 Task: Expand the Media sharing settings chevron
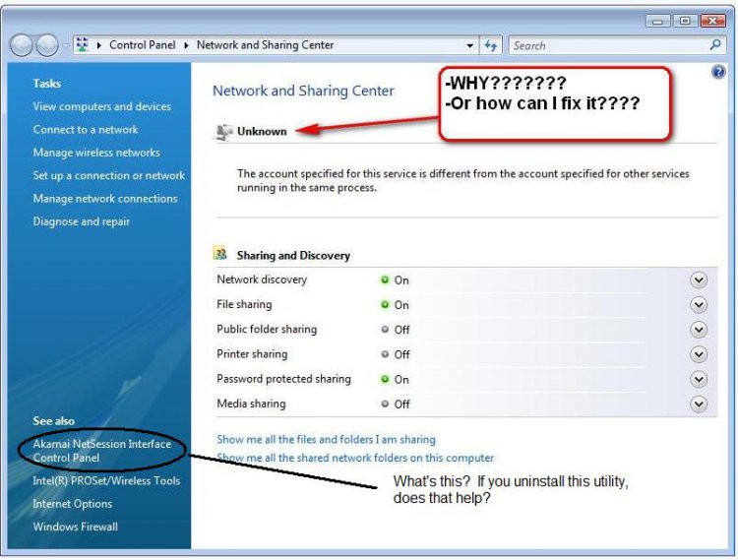pos(699,404)
